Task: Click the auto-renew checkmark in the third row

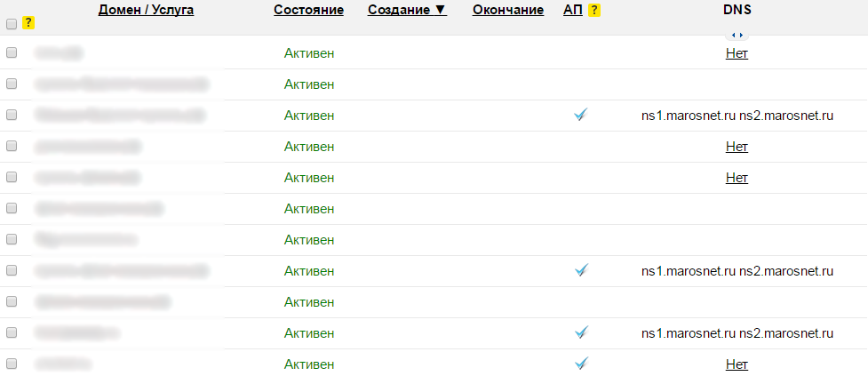Action: [x=581, y=116]
